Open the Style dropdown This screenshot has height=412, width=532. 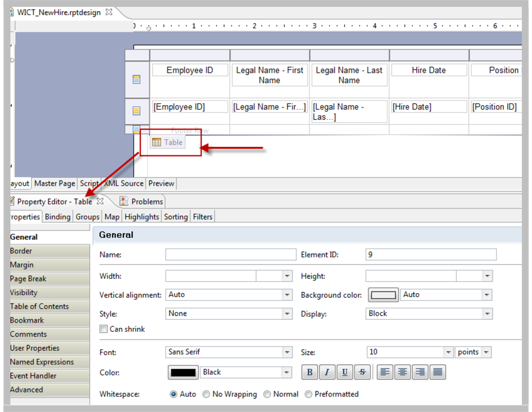click(x=287, y=314)
